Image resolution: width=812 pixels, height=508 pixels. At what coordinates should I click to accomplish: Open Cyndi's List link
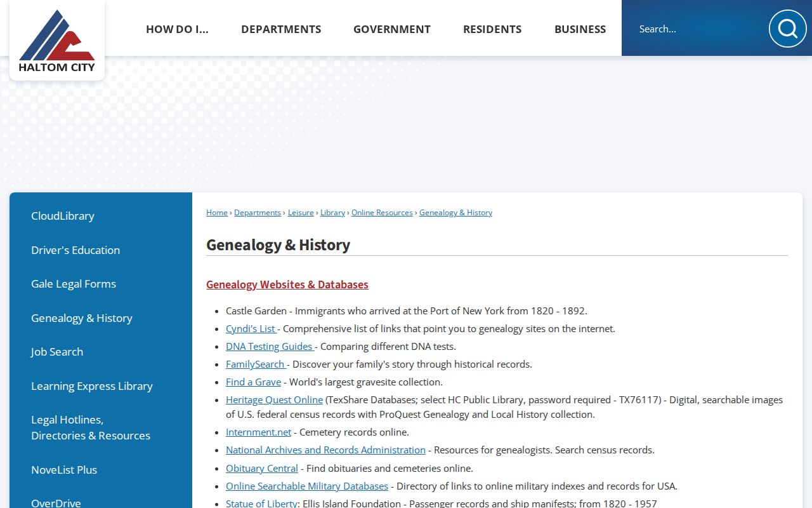point(251,329)
